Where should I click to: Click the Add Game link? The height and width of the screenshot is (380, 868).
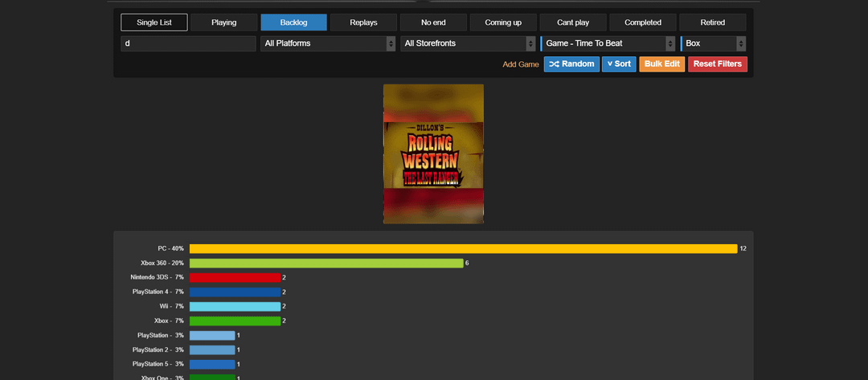click(521, 64)
